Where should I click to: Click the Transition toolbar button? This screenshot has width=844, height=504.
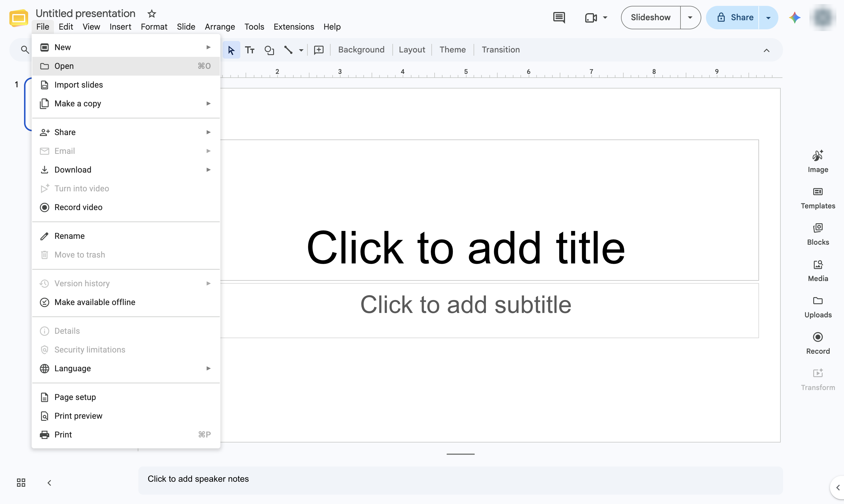pos(501,50)
